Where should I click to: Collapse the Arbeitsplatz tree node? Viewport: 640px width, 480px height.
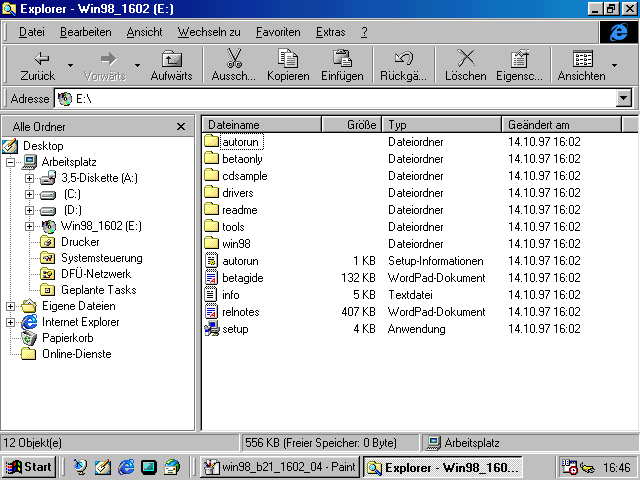click(10, 162)
